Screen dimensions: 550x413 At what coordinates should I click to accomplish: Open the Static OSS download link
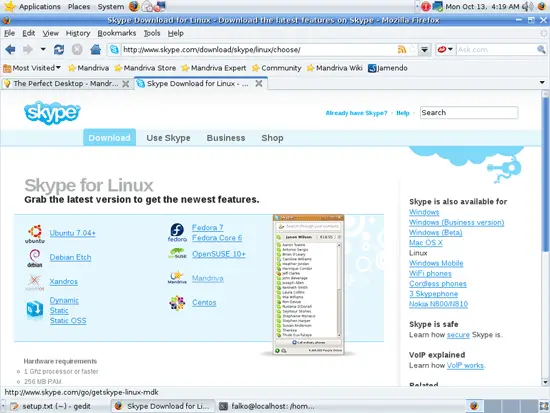point(68,321)
